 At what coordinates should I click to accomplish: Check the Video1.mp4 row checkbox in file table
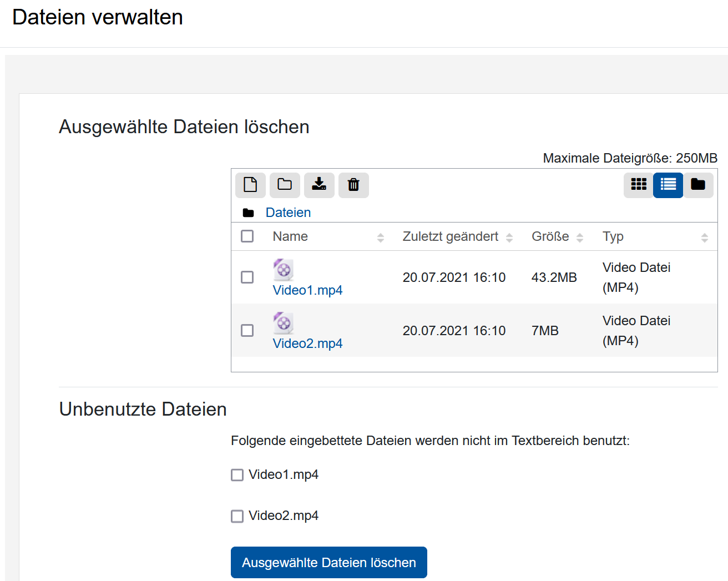tap(247, 277)
